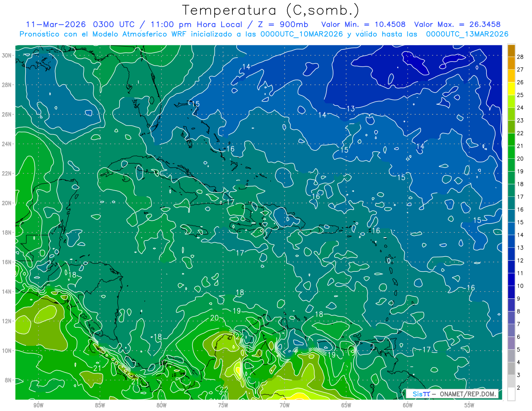This screenshot has height=411, width=532.
Task: Click the SisTT ONAMET/REP.DOM. logo box
Action: tap(452, 394)
